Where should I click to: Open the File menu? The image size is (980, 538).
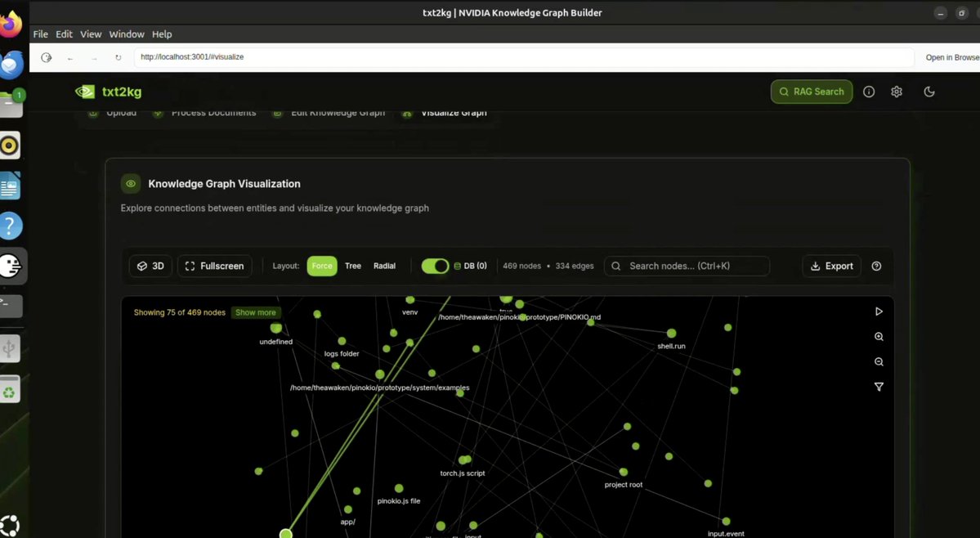coord(41,34)
